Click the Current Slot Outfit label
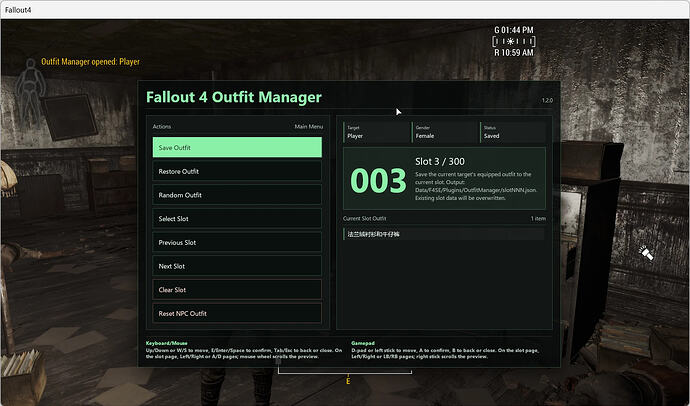This screenshot has width=690, height=406. tap(364, 218)
